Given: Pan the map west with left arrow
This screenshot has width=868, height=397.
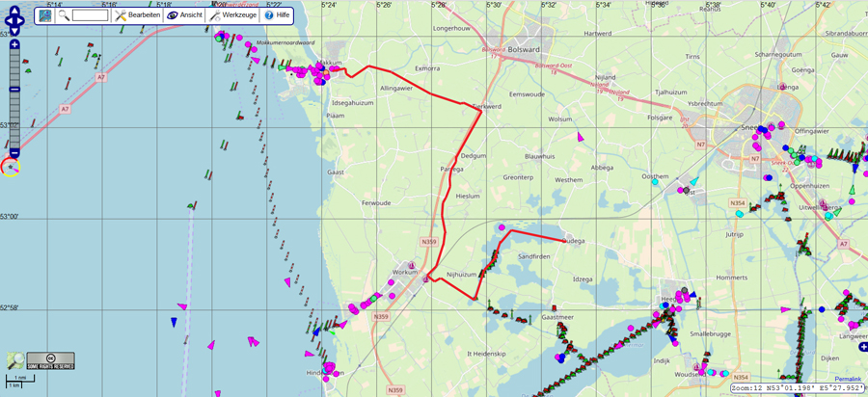Looking at the screenshot, I should tap(5, 19).
